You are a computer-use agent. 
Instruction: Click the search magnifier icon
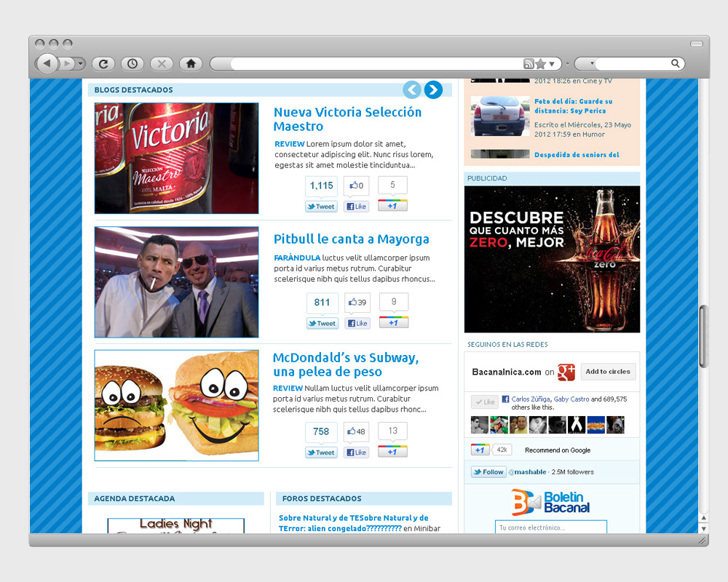tap(676, 63)
